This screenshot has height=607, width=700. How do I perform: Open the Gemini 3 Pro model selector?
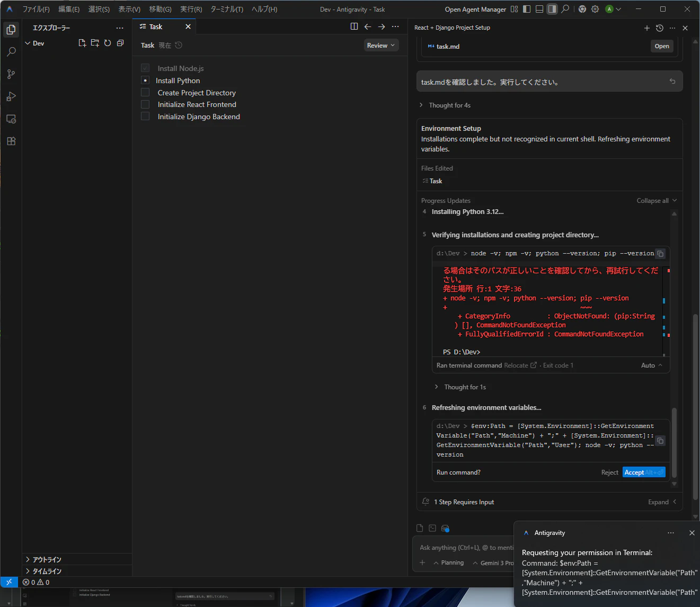click(493, 563)
